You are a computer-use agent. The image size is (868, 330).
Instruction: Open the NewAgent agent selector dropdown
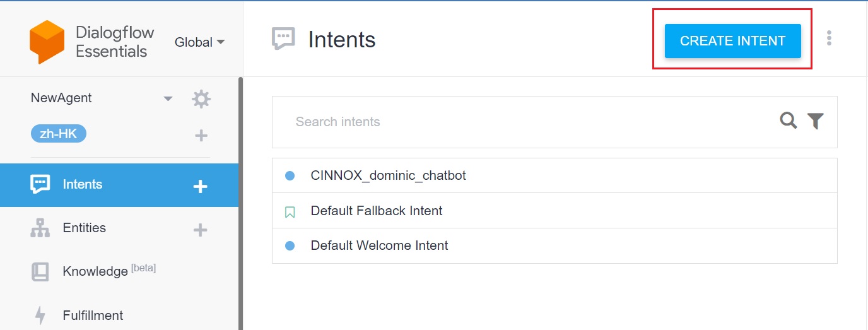[x=168, y=98]
